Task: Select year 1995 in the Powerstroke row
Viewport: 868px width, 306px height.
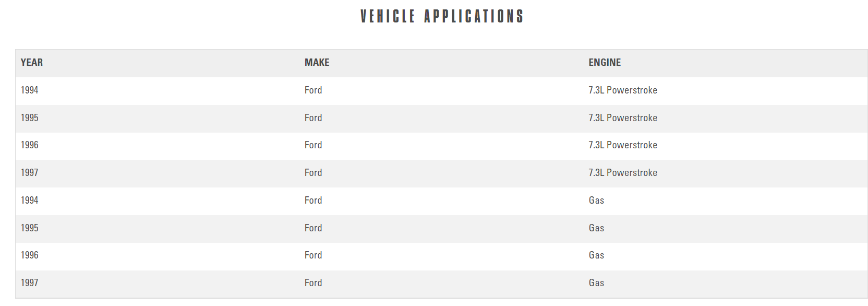Action: (30, 118)
